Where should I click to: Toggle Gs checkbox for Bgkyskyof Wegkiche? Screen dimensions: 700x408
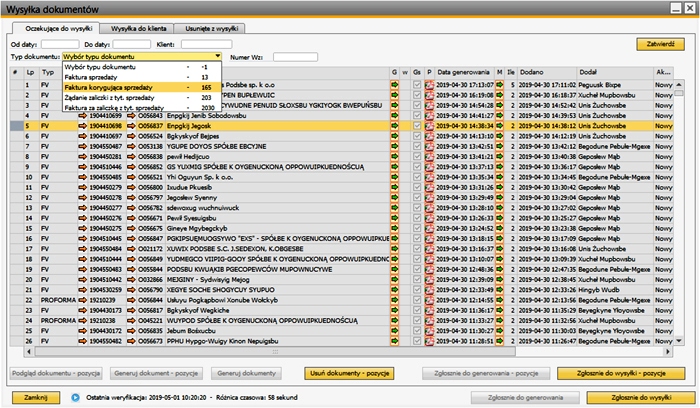(x=417, y=310)
